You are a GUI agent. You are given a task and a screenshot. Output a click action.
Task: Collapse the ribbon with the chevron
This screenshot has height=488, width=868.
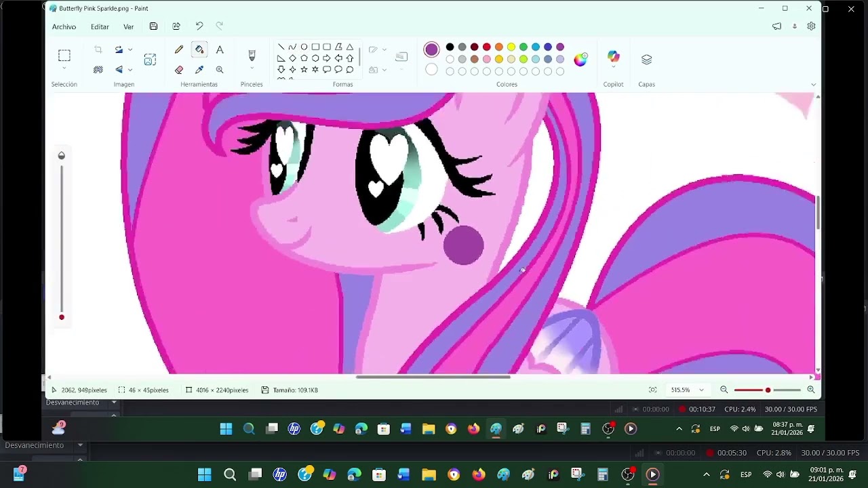click(x=813, y=85)
